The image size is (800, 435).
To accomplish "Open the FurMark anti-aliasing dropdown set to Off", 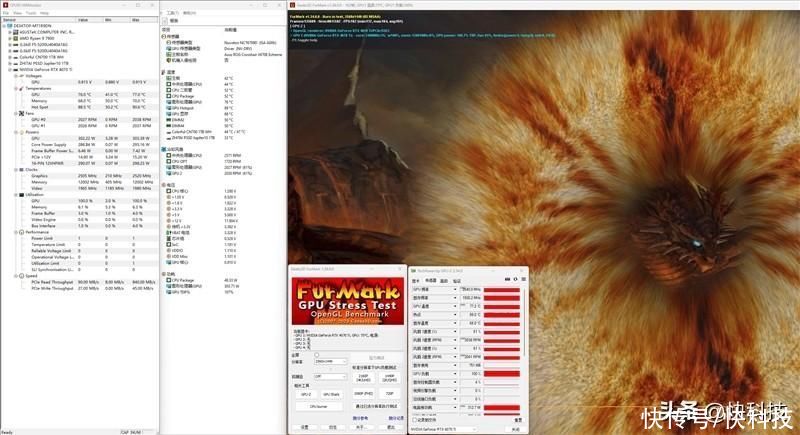I will 330,377.
